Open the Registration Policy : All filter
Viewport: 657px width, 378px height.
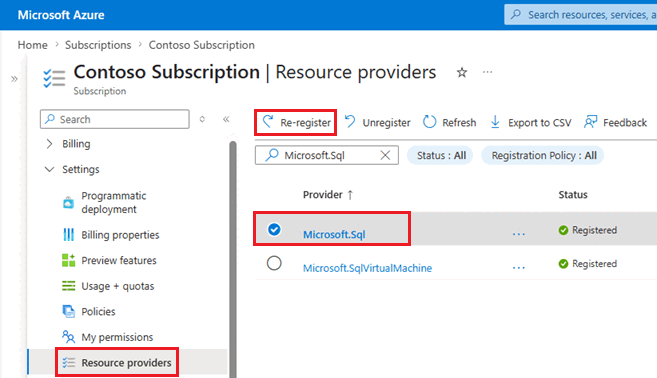[543, 155]
